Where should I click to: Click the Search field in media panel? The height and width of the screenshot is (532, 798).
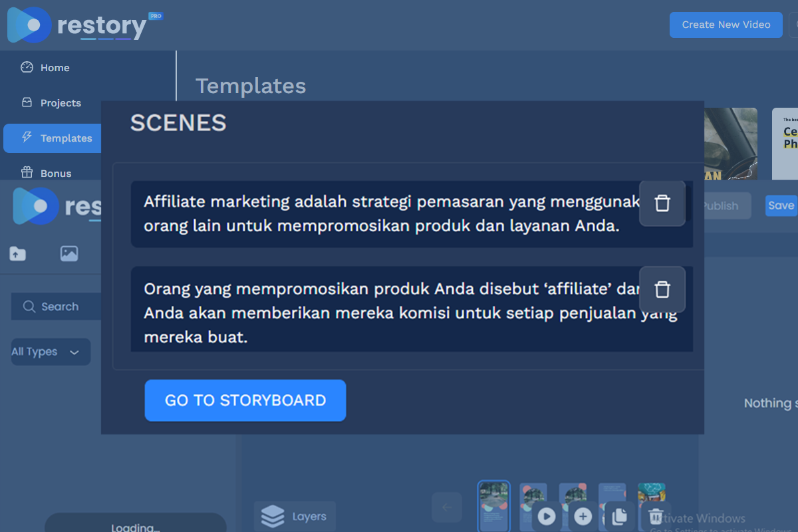(x=57, y=307)
